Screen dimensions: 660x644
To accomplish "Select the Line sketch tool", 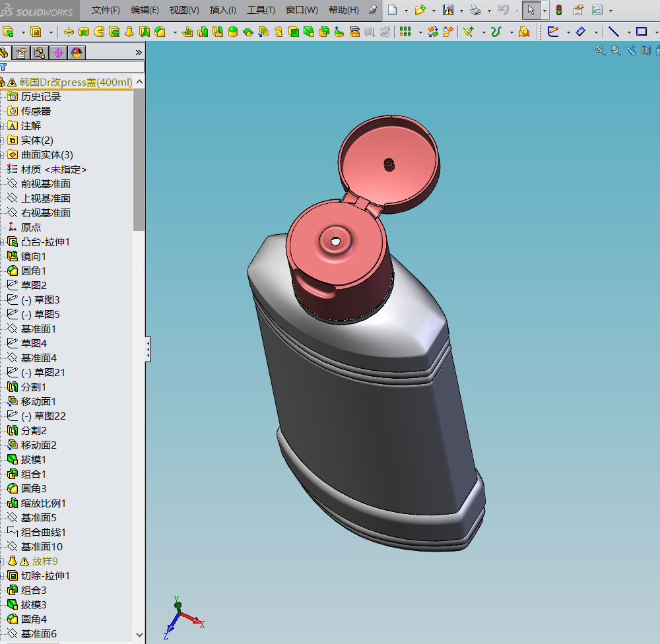I will (x=614, y=32).
